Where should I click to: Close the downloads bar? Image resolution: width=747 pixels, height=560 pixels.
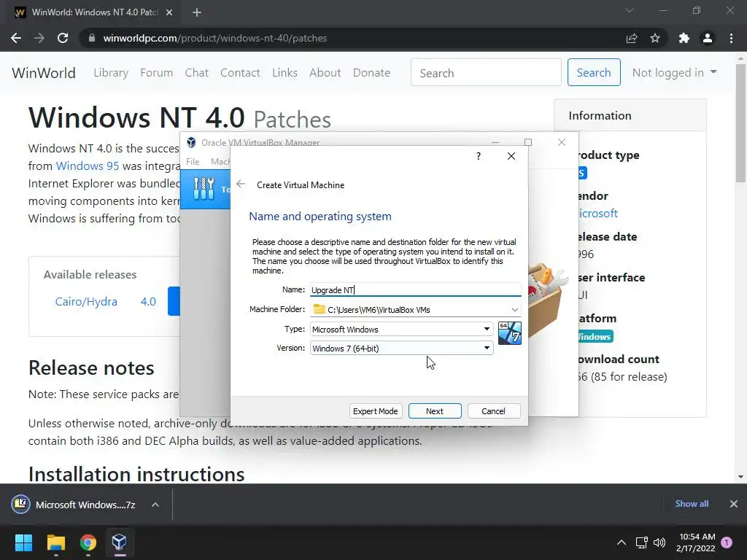click(734, 504)
